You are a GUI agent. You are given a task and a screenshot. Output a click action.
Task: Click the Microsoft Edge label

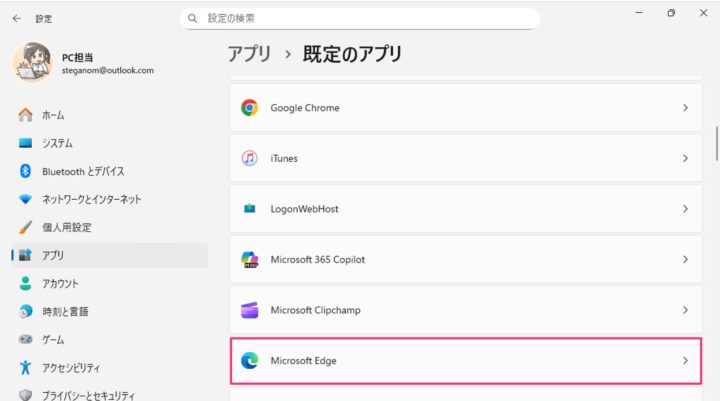click(304, 361)
